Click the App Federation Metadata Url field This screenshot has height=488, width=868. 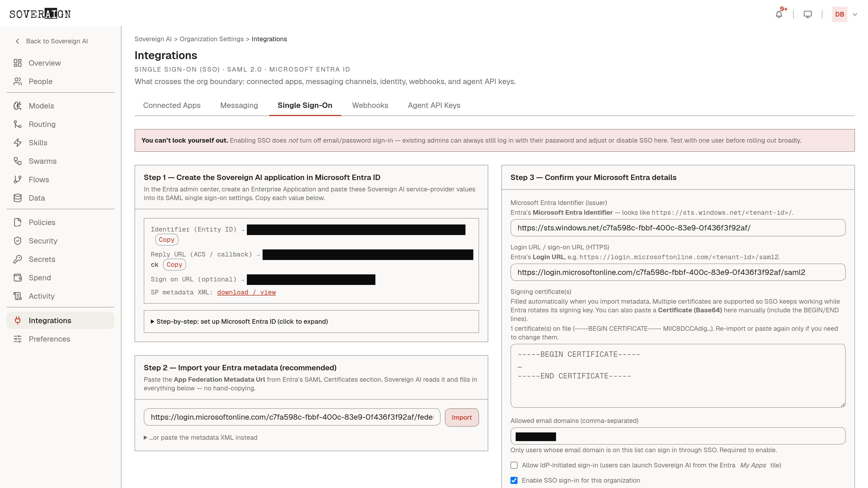292,417
